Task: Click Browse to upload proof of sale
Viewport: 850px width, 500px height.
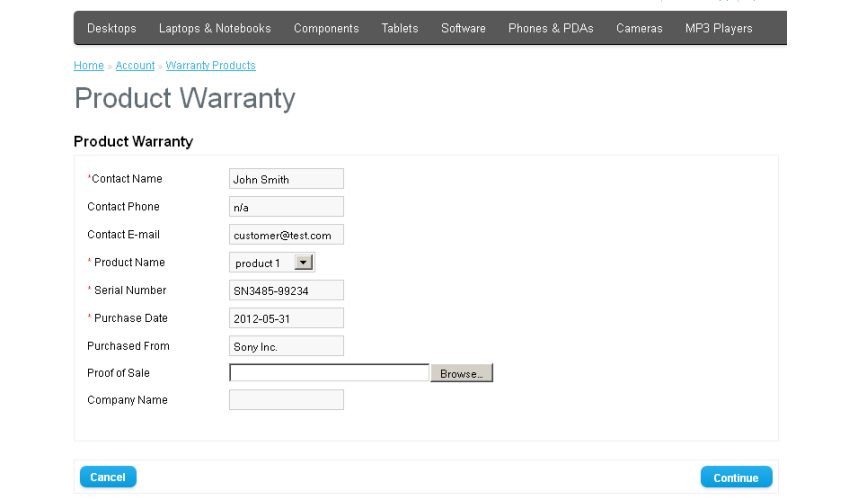Action: [x=461, y=373]
